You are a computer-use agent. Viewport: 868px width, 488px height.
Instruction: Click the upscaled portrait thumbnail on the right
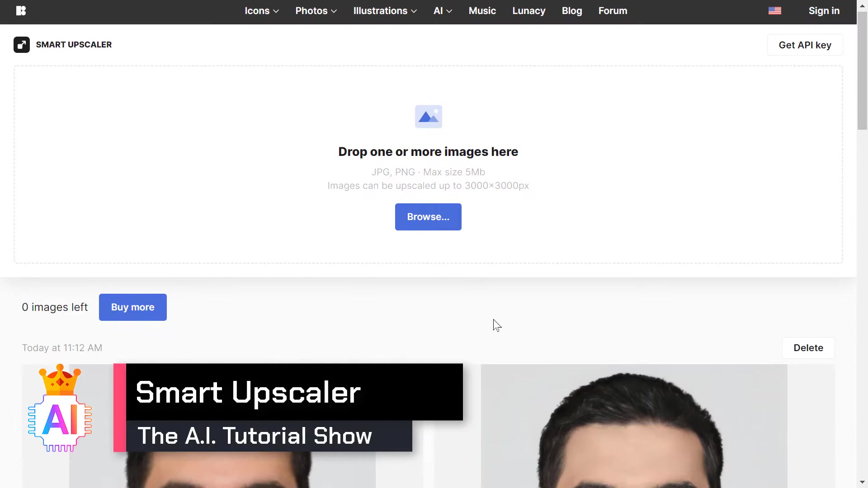coord(634,426)
